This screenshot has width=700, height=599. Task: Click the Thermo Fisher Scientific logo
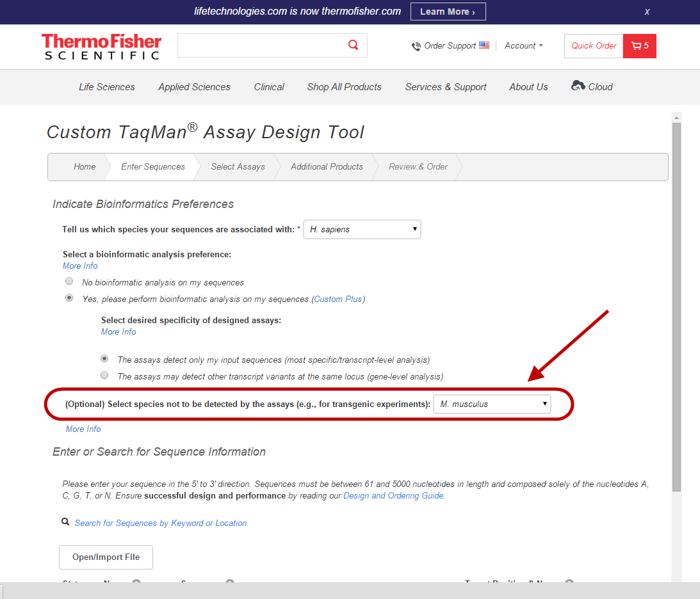coord(101,47)
